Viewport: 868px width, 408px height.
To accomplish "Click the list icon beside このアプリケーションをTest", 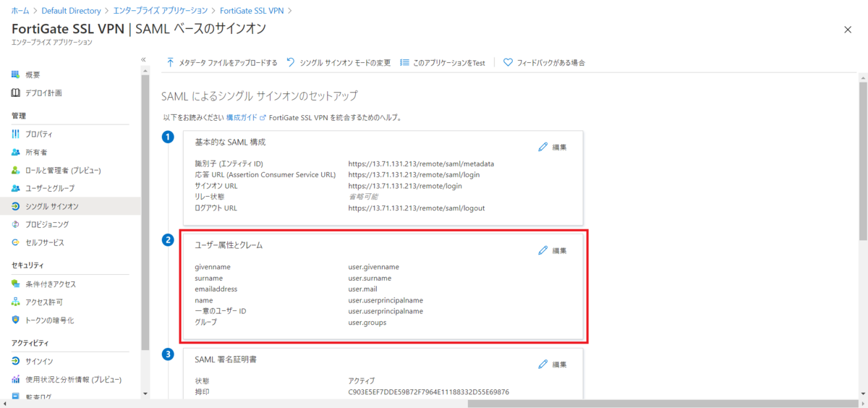I will [x=405, y=62].
